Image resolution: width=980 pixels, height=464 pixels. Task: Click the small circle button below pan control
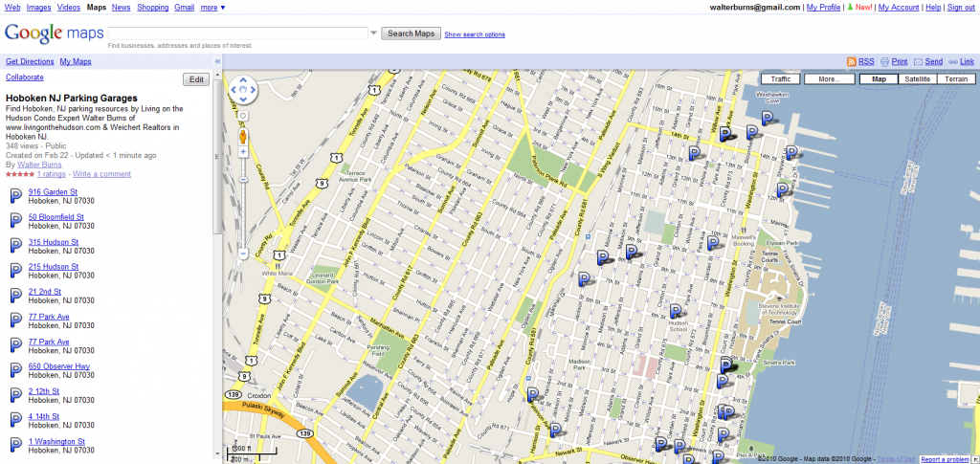[x=243, y=116]
